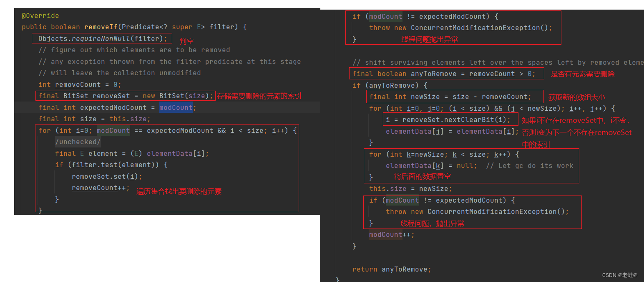Click 'final BitSet removeSet = new BitSet(size);' line
This screenshot has width=644, height=282.
click(x=126, y=96)
